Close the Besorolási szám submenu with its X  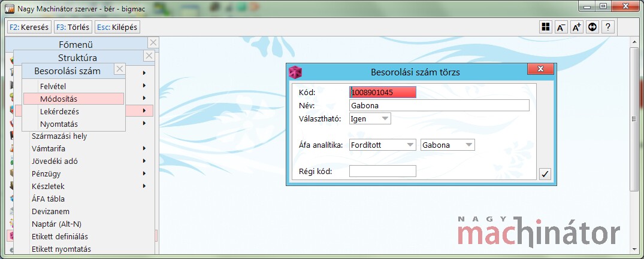[120, 69]
